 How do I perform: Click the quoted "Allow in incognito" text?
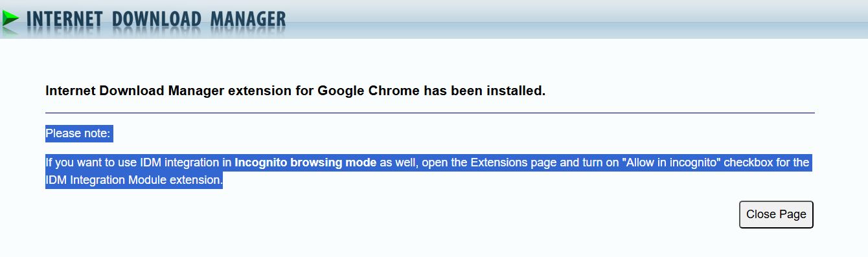tap(671, 162)
